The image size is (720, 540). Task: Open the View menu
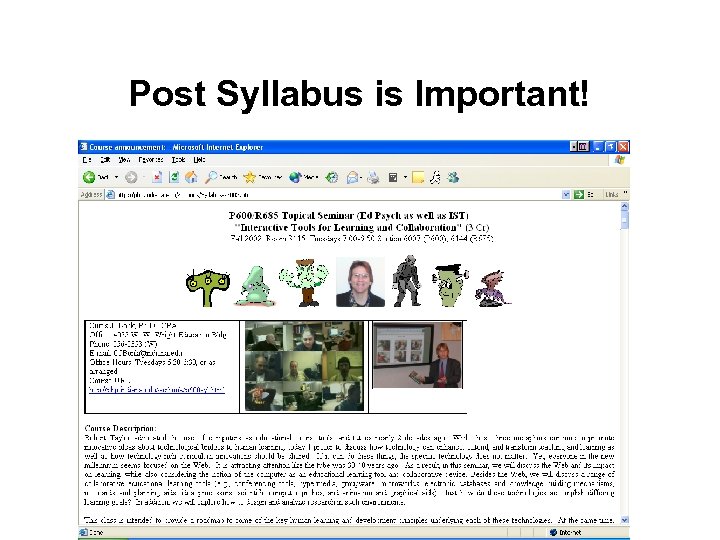pos(124,160)
